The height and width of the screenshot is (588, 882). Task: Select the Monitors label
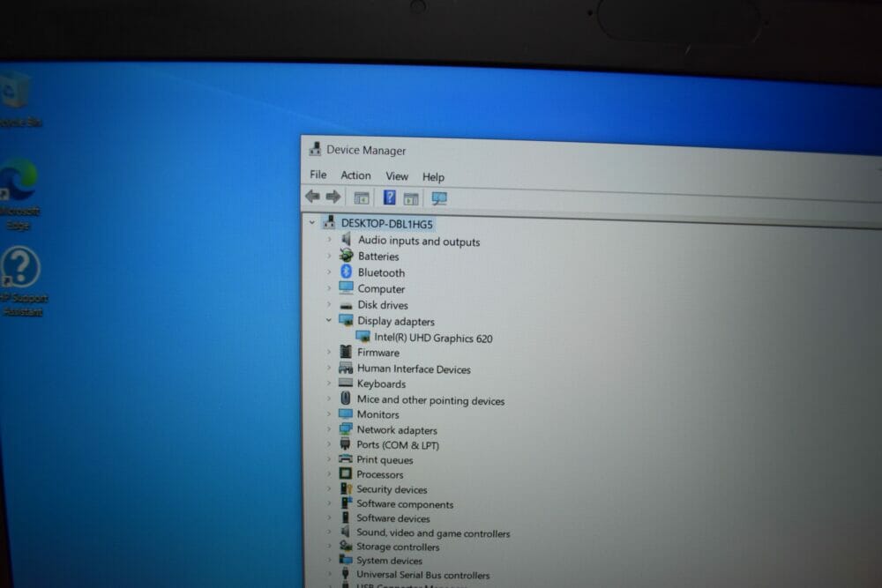click(378, 414)
